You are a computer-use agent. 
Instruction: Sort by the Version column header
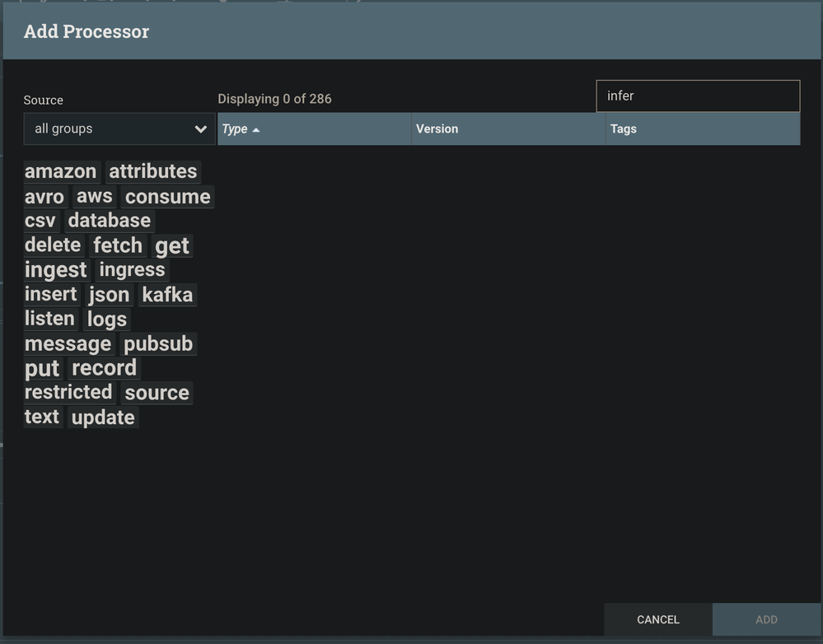pos(437,129)
